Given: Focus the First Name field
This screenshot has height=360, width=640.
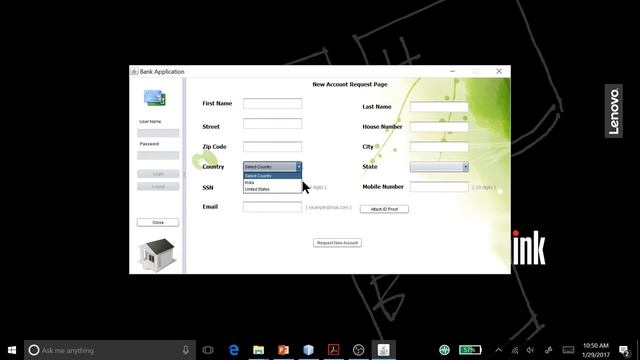Looking at the screenshot, I should [x=272, y=104].
